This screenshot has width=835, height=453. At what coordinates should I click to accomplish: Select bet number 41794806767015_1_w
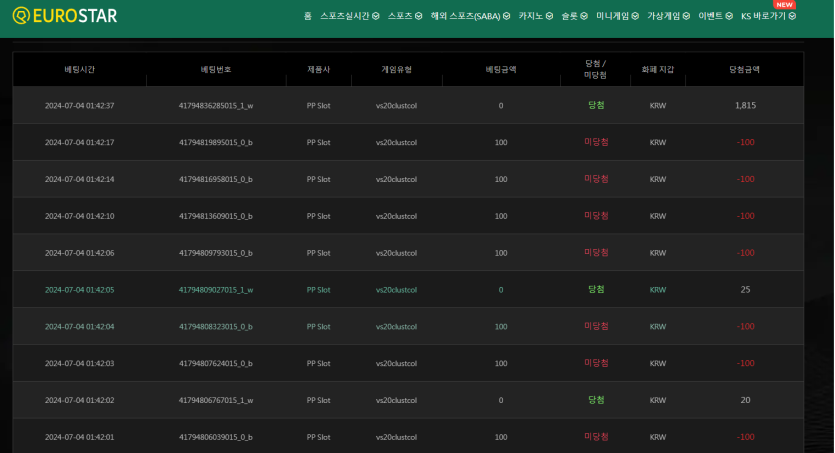(216, 400)
